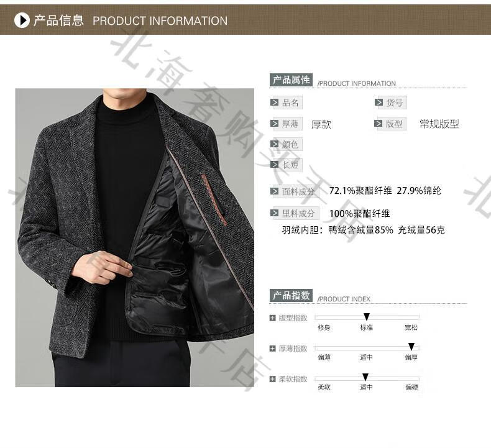This screenshot has width=491, height=448.
Task: Click the 版型指数 slider marker at 标准
Action: click(x=366, y=317)
